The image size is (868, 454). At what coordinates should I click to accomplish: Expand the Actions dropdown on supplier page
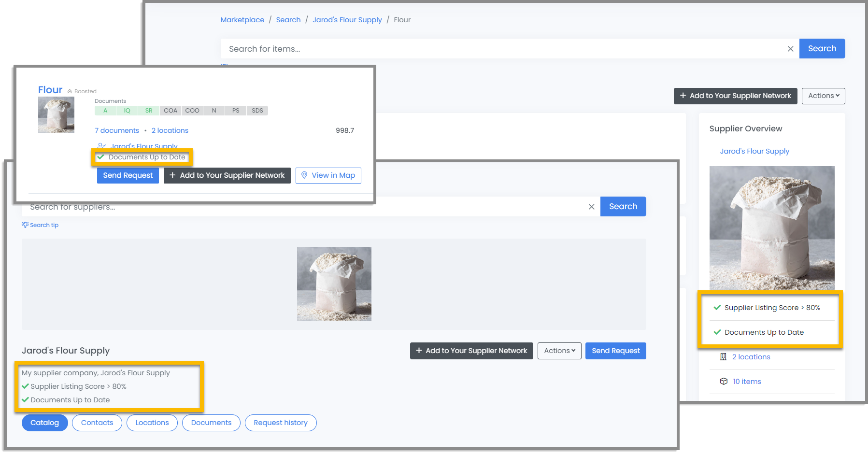pyautogui.click(x=559, y=351)
